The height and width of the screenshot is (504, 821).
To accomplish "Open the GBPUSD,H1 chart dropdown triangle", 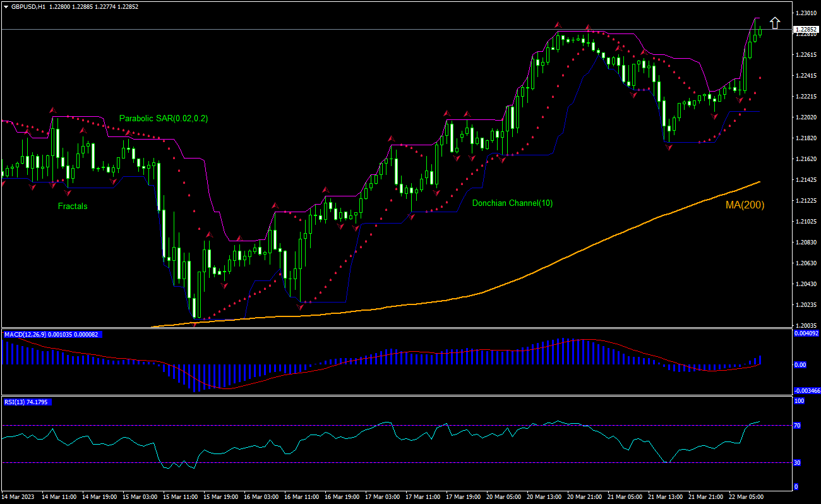I will tap(5, 7).
